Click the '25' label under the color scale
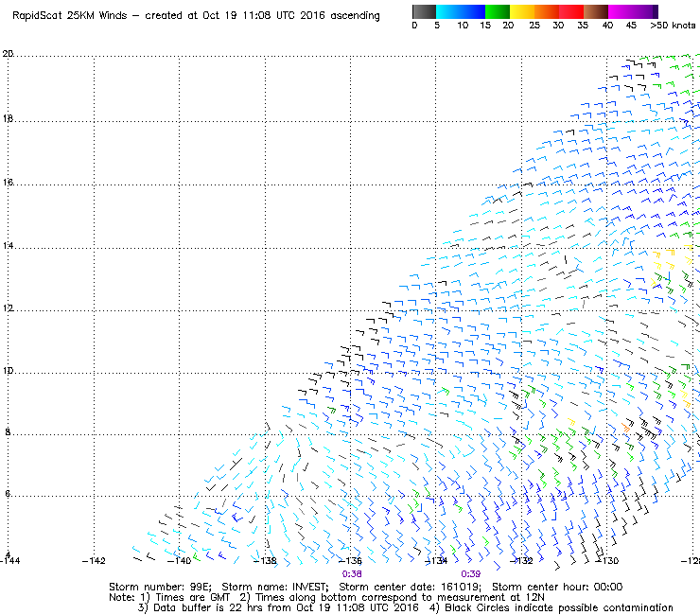Image resolution: width=700 pixels, height=615 pixels. pos(534,26)
